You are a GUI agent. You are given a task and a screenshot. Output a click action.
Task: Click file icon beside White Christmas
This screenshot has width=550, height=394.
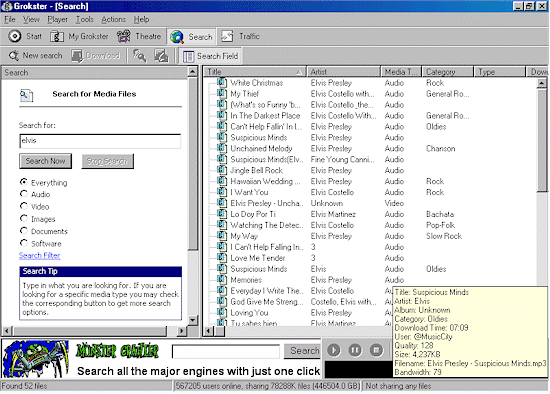[222, 82]
